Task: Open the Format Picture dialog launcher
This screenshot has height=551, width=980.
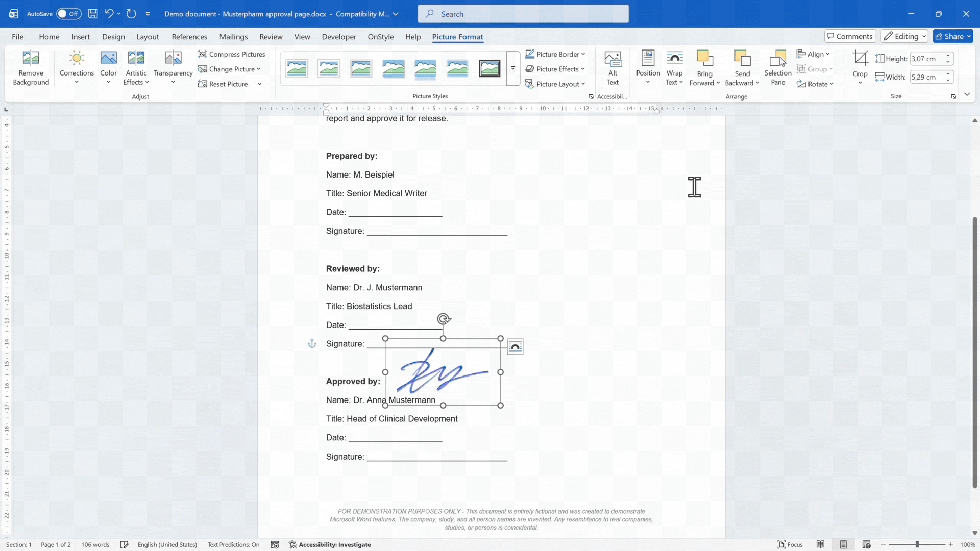Action: click(x=953, y=96)
